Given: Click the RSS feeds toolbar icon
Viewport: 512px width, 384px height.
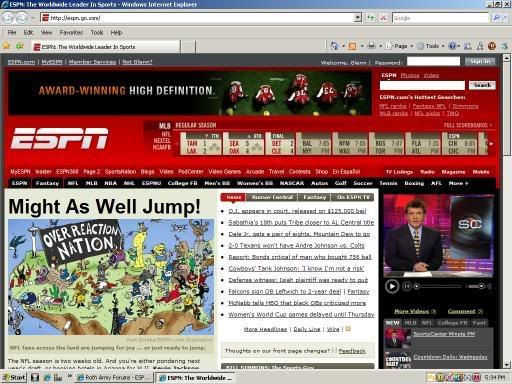Looking at the screenshot, I should (352, 46).
